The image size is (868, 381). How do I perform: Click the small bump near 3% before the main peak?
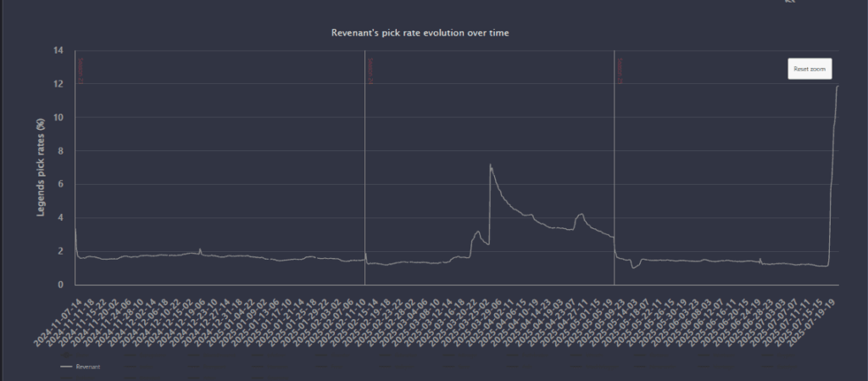tap(478, 232)
